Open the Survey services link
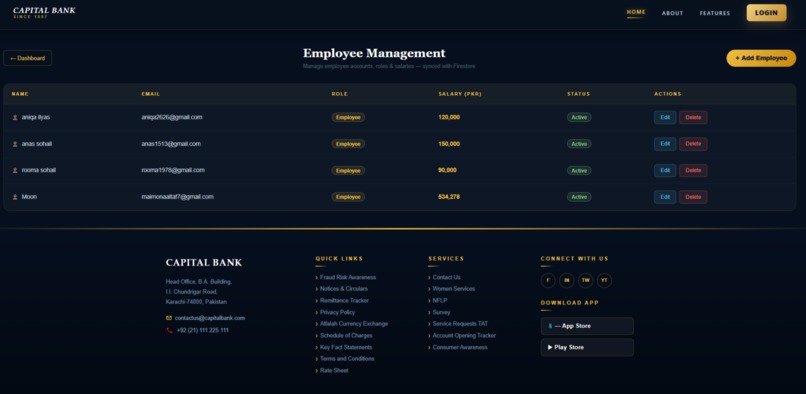The height and width of the screenshot is (394, 806). 442,312
